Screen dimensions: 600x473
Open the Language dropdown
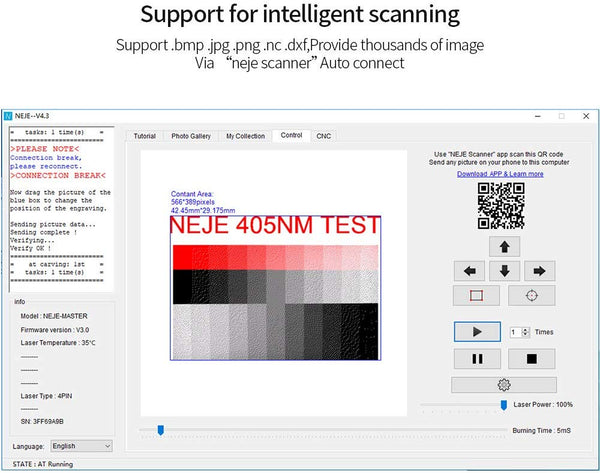(81, 446)
